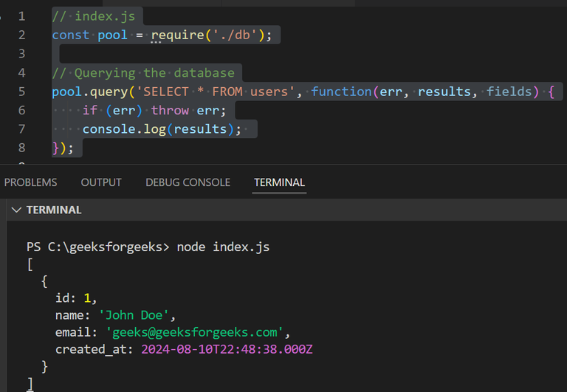Click line number 8 in gutter
Image resolution: width=567 pixels, height=392 pixels.
tap(21, 148)
